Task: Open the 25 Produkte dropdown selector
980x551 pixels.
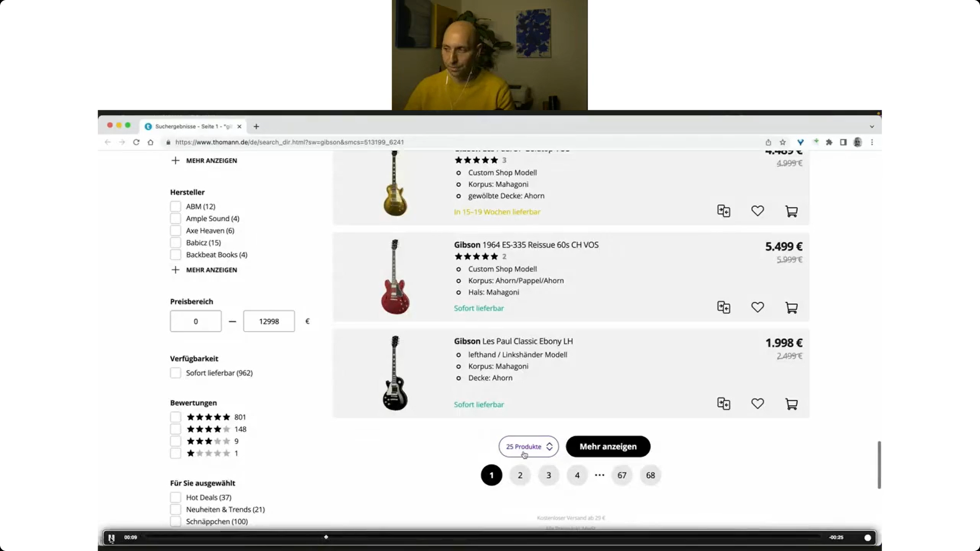Action: pyautogui.click(x=528, y=446)
